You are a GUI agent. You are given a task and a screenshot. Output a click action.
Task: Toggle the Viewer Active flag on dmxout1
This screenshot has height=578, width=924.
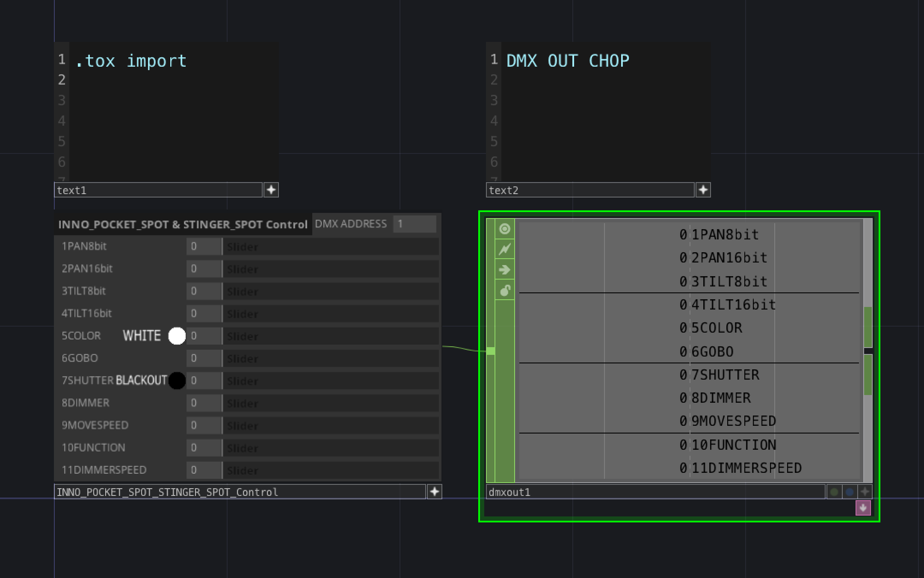pos(505,229)
